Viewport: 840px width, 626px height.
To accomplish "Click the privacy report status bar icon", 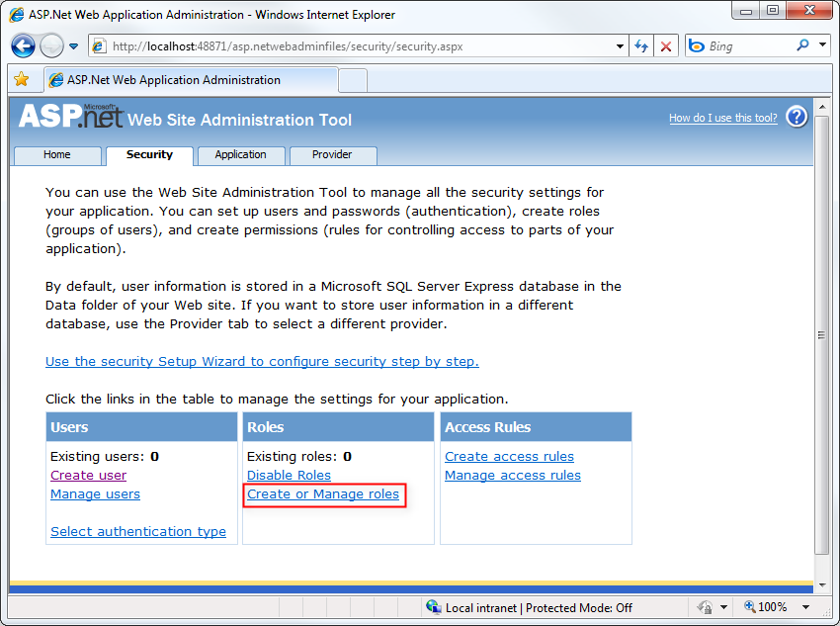I will coord(705,607).
